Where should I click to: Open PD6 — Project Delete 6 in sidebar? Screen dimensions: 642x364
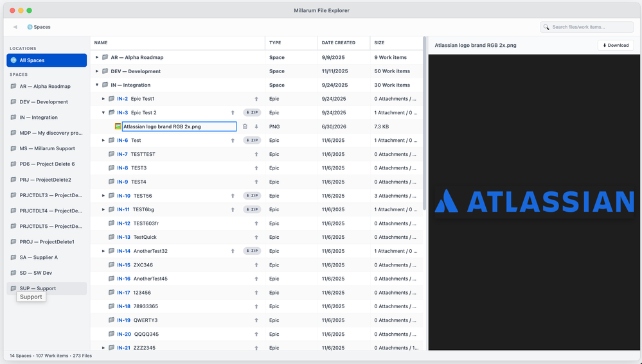point(47,164)
